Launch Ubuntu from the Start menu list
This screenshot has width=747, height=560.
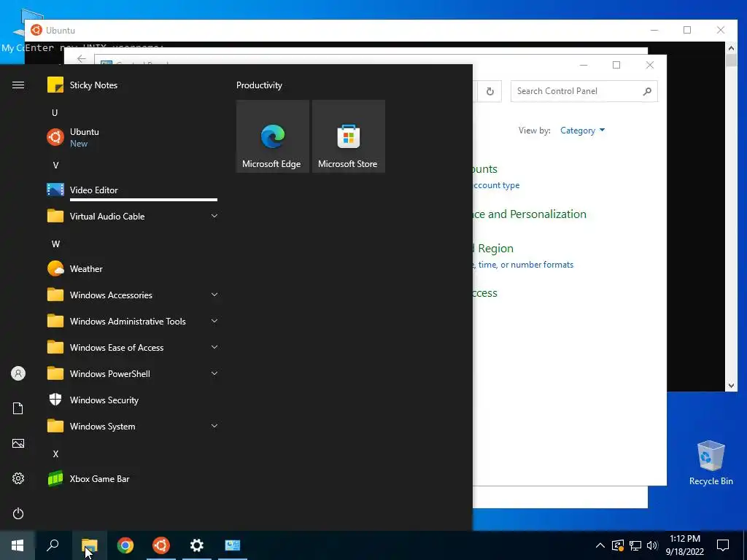[x=132, y=137]
